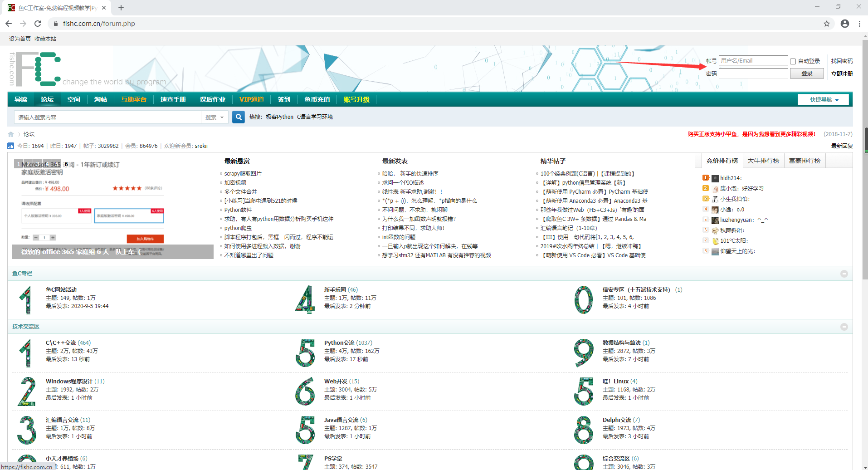Open hot search C语言学习环境
The height and width of the screenshot is (470, 868).
coord(315,117)
